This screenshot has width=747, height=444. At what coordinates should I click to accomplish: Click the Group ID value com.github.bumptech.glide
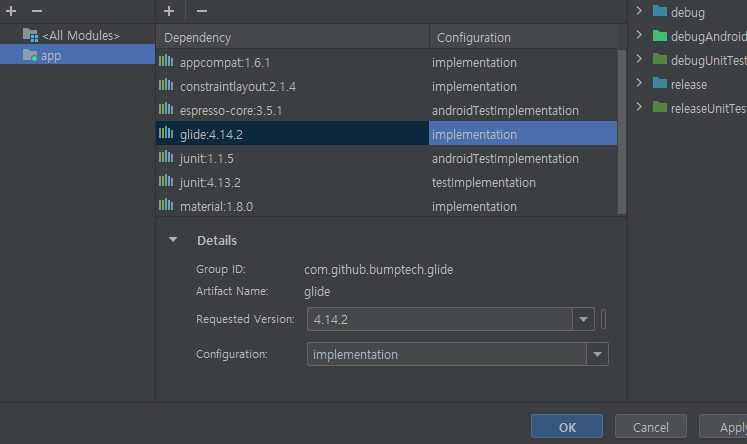[379, 270]
